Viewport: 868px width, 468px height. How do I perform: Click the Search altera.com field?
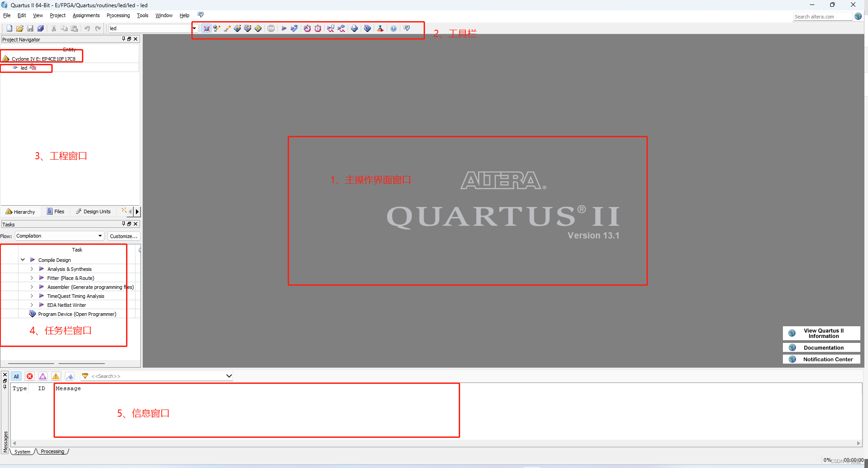click(823, 17)
